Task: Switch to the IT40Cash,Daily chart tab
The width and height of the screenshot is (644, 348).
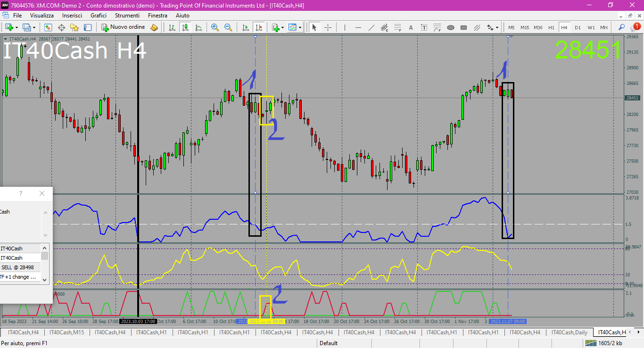Action: 570,332
